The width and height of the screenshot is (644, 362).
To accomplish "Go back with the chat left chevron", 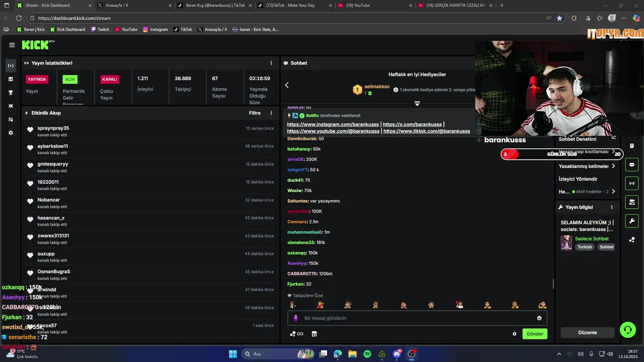I will (x=287, y=85).
